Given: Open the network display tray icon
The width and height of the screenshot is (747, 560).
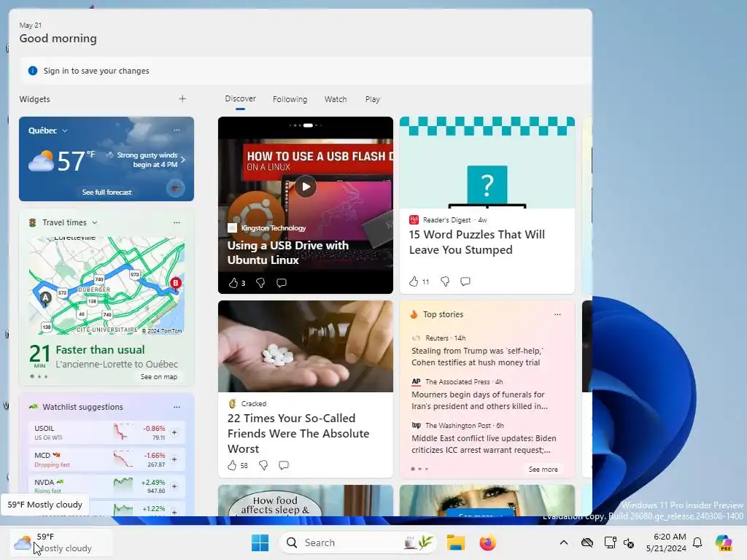Looking at the screenshot, I should coord(610,542).
